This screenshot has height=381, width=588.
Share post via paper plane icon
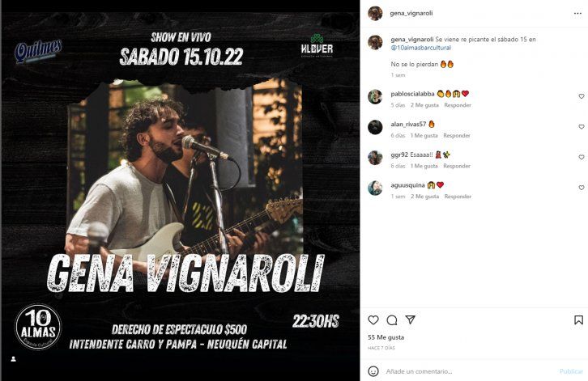coord(411,320)
